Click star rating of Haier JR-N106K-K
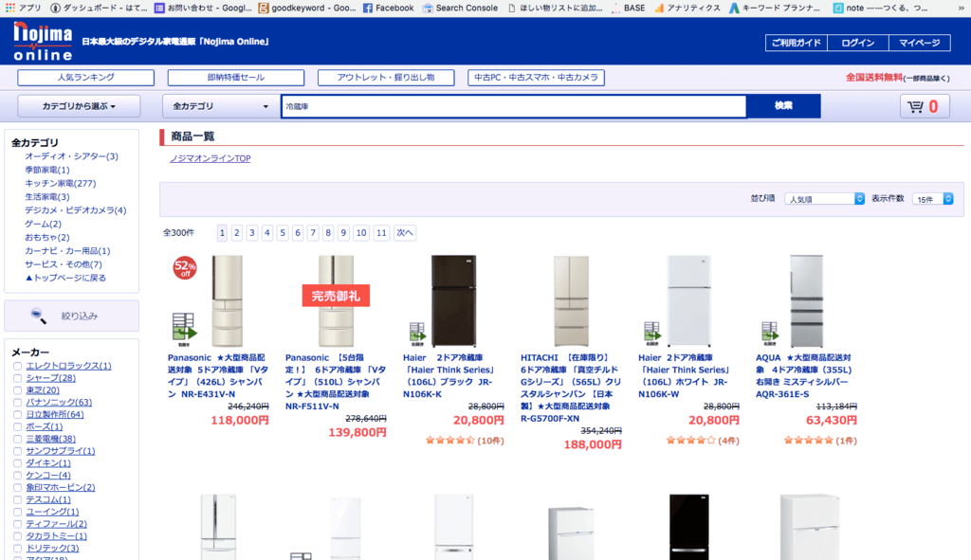The height and width of the screenshot is (560, 971). [450, 441]
